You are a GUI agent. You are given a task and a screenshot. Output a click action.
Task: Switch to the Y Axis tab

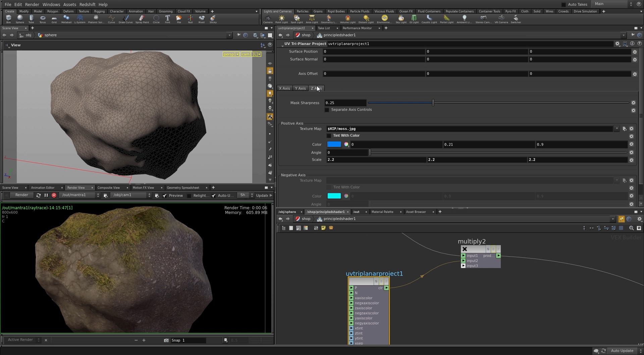300,88
